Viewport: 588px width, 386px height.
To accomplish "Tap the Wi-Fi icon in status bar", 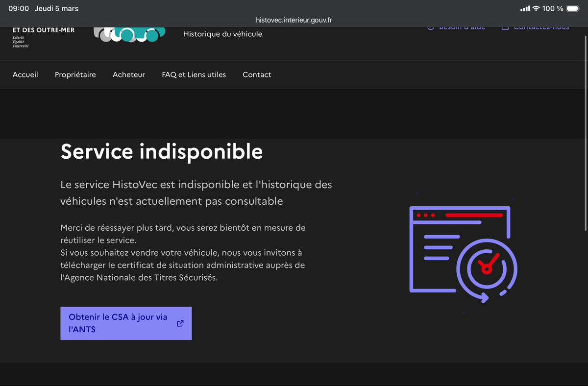I will [x=536, y=8].
